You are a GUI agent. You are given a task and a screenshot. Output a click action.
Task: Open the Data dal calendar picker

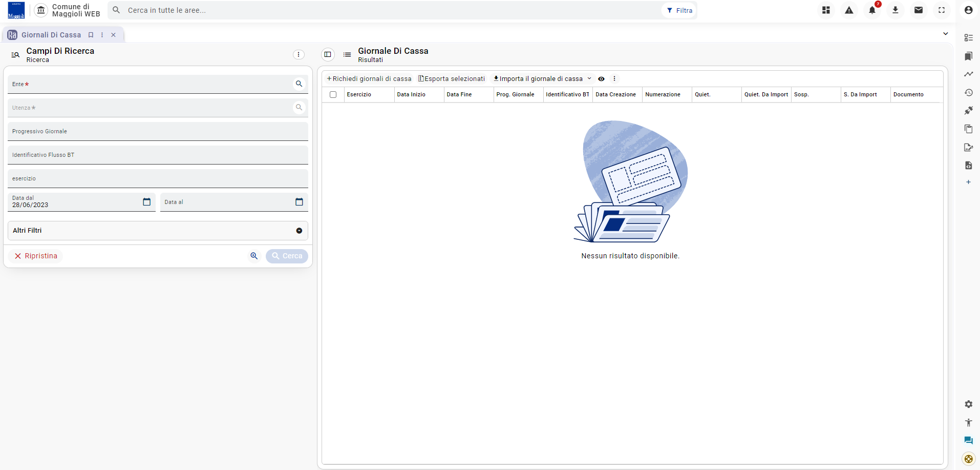pos(147,202)
